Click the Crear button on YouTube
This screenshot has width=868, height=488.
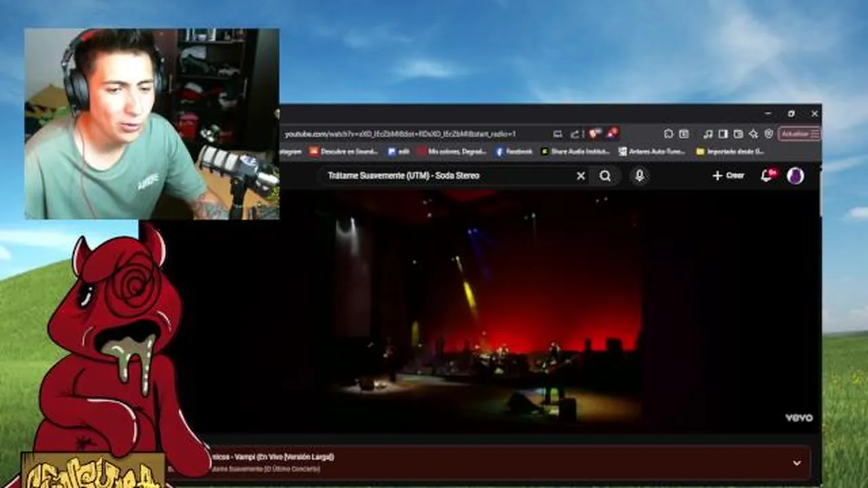click(728, 176)
